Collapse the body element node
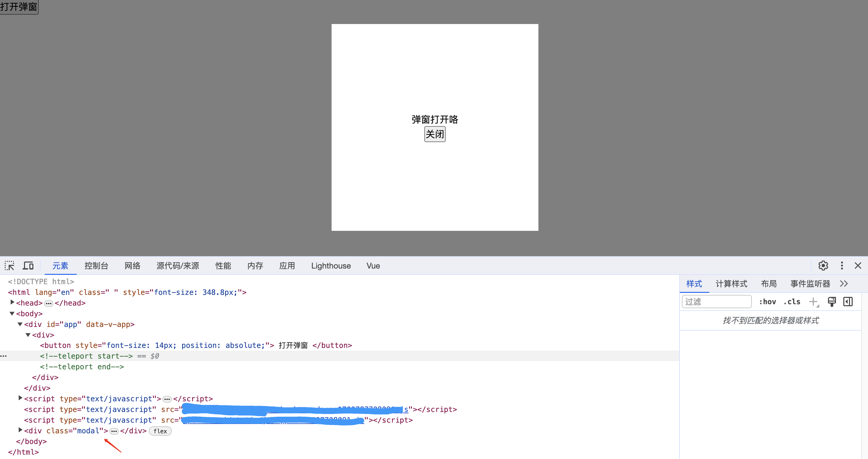This screenshot has height=459, width=868. click(x=12, y=314)
